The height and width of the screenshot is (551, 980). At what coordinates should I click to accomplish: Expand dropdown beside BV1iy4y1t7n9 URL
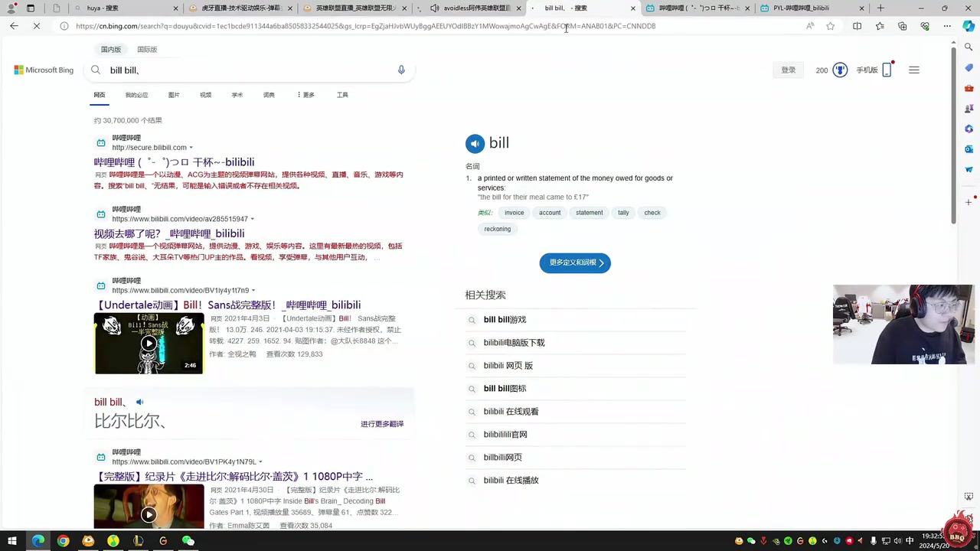point(253,291)
